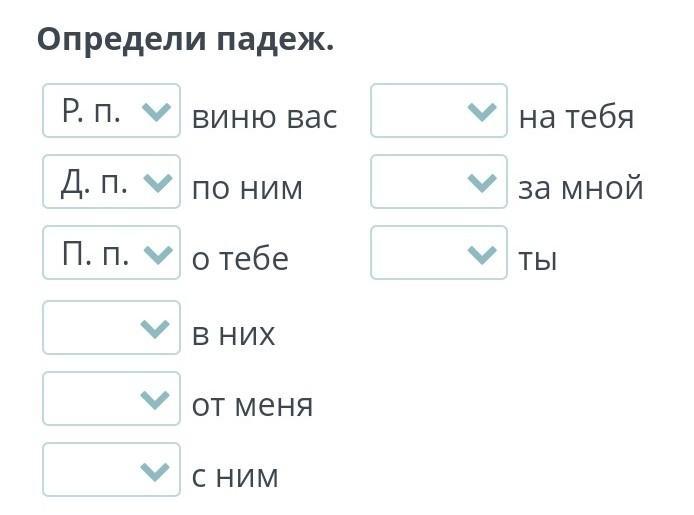Screen dimensions: 694x515
Task: Click the chevron arrow left of 'в них'
Action: tap(155, 328)
